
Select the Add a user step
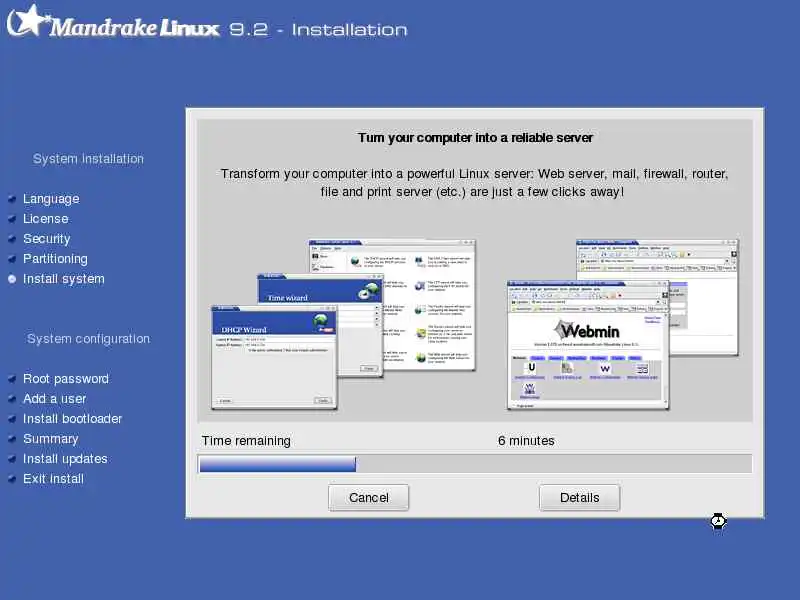click(55, 398)
